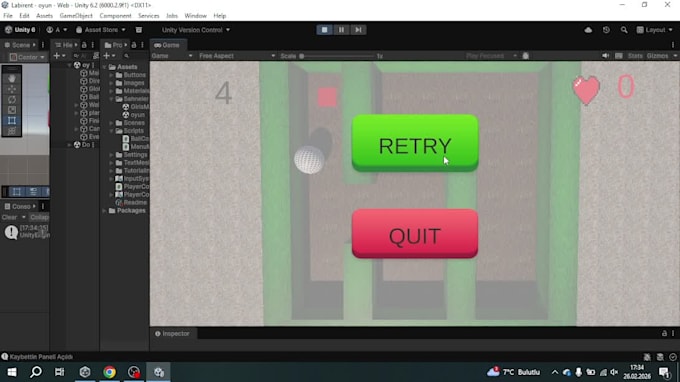Image resolution: width=680 pixels, height=382 pixels.
Task: Toggle the frame debugger icon next to Play Focused
Action: 526,56
